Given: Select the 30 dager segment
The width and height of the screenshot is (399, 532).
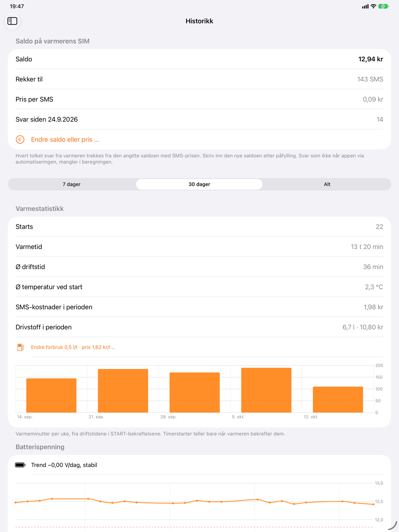Looking at the screenshot, I should [x=199, y=184].
